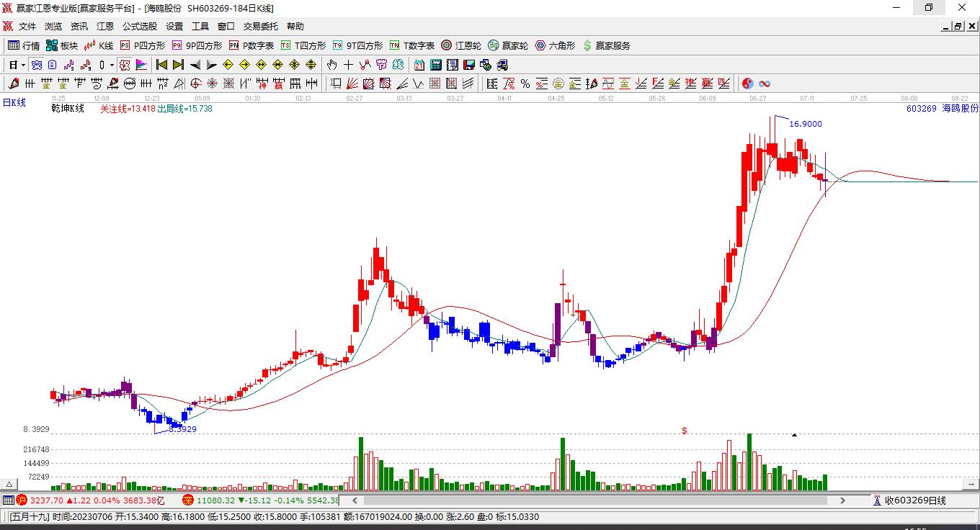
Task: Step chart right with black right arrow
Action: coord(211,65)
